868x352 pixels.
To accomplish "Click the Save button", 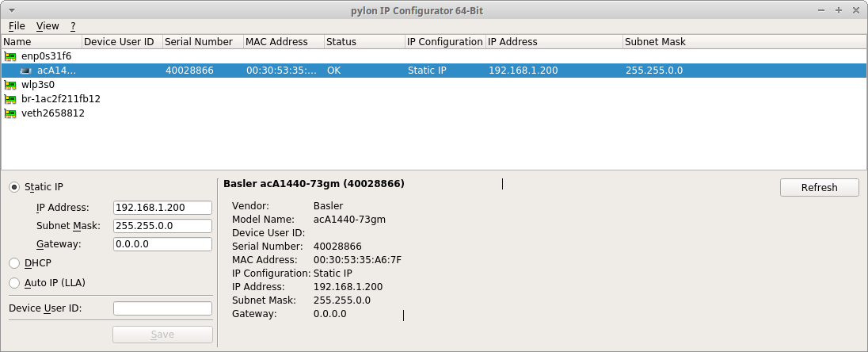I will 163,335.
